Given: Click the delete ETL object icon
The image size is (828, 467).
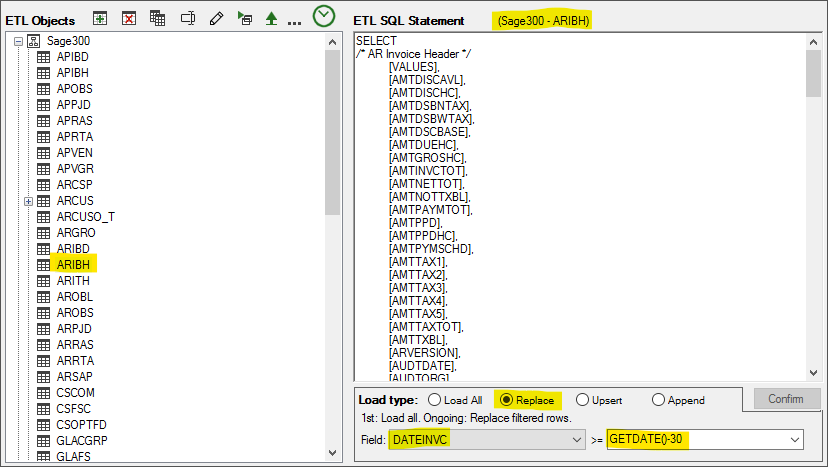Looking at the screenshot, I should point(129,18).
